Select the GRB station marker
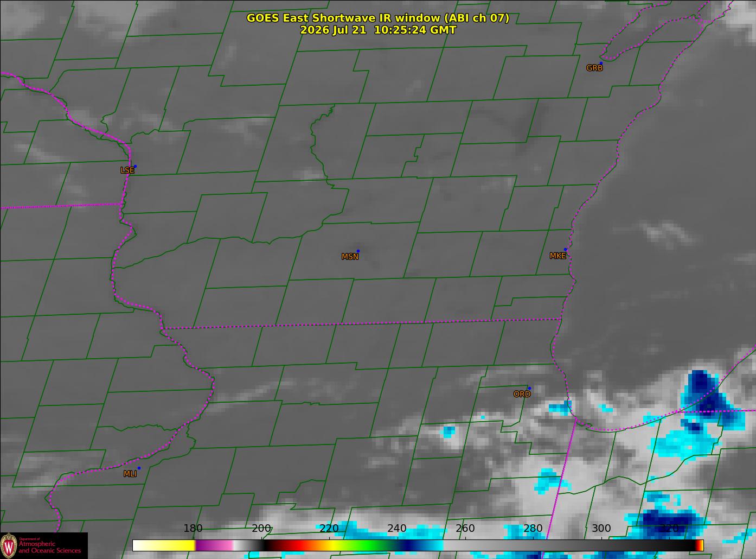The height and width of the screenshot is (559, 756). pos(600,63)
